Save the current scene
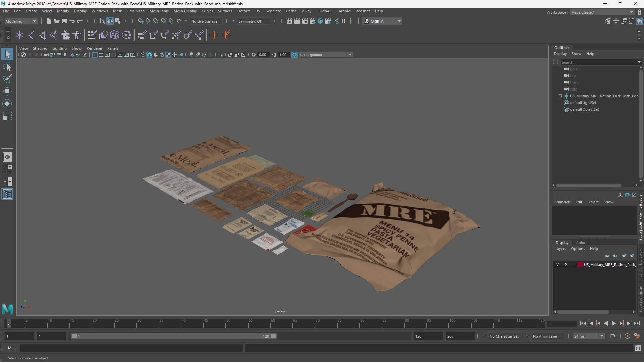Image resolution: width=644 pixels, height=362 pixels. (x=64, y=21)
